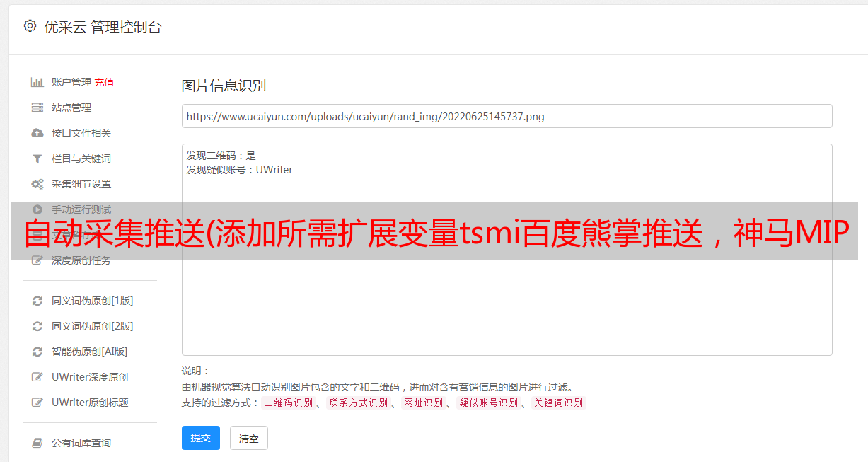This screenshot has height=462, width=868.
Task: Submit with the blue 提交 button
Action: (x=201, y=438)
